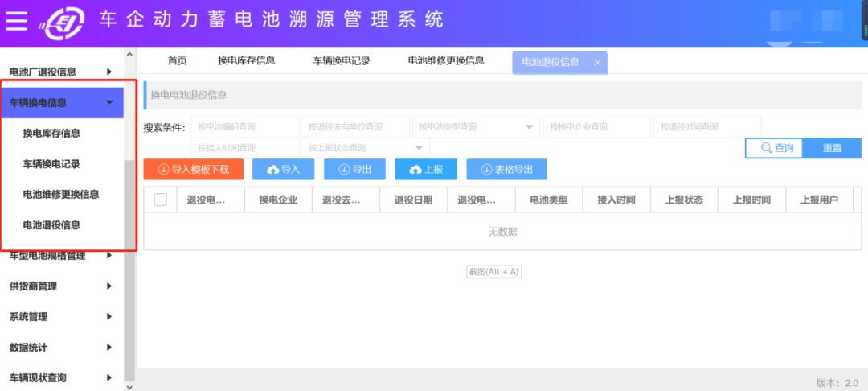Close the 电池退役信息 tab
Viewport: 868px width, 391px height.
pyautogui.click(x=597, y=63)
